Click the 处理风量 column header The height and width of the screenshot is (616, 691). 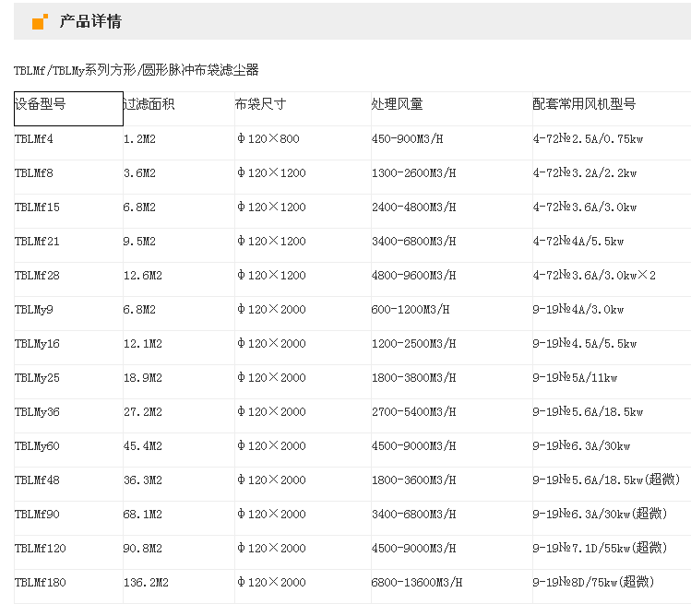point(397,104)
